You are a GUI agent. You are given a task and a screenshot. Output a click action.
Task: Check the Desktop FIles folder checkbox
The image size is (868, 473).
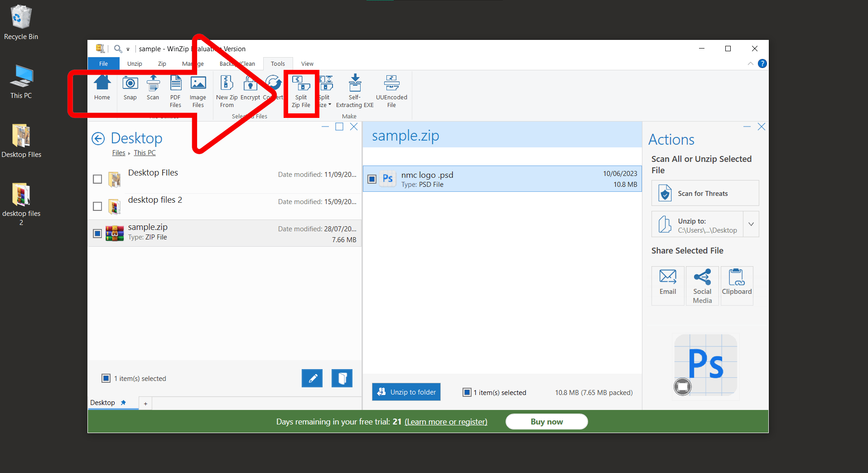coord(97,179)
